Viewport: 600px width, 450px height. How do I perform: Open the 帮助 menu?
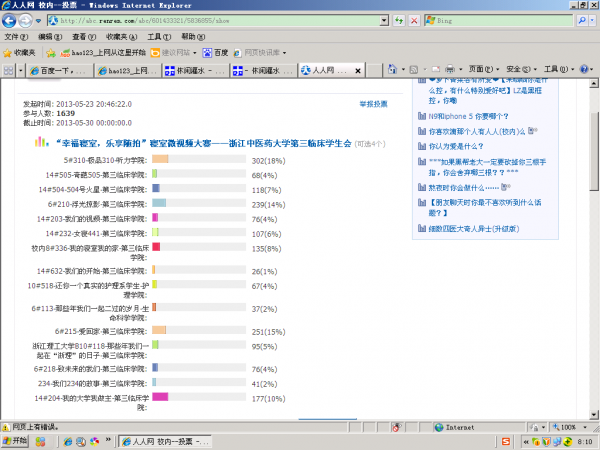(193, 37)
